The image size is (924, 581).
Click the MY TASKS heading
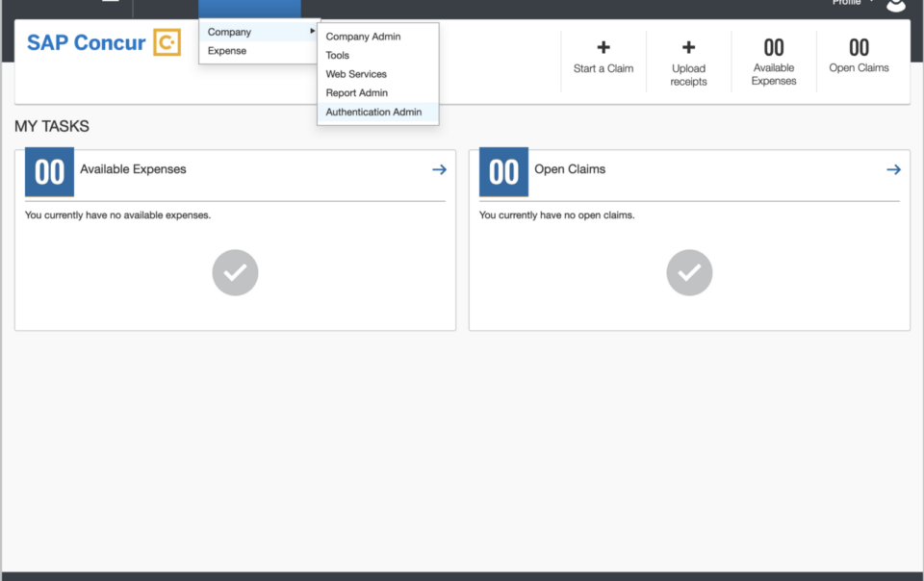pos(52,126)
